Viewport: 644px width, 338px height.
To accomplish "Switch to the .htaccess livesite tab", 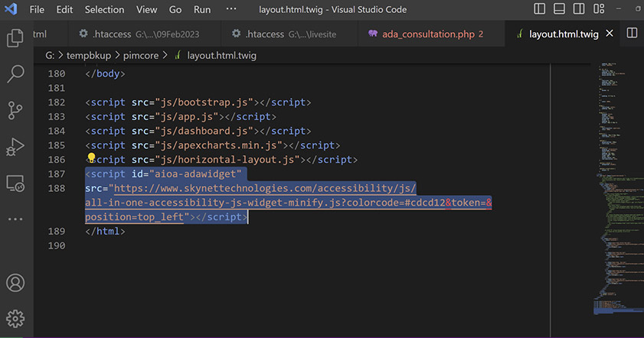I will click(x=289, y=34).
